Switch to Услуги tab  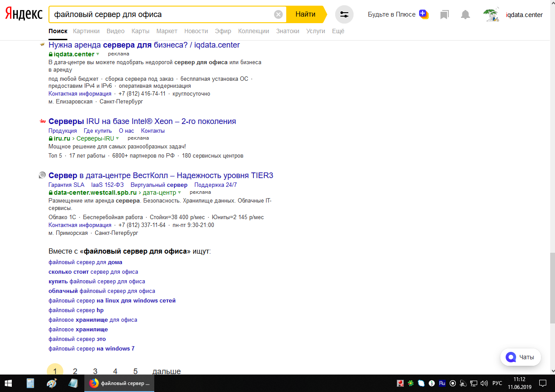(x=316, y=31)
